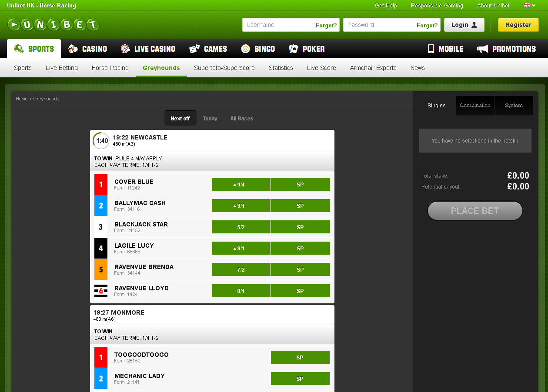Bet Ravenvue Brenda at 7/2
This screenshot has width=548, height=392.
(241, 269)
